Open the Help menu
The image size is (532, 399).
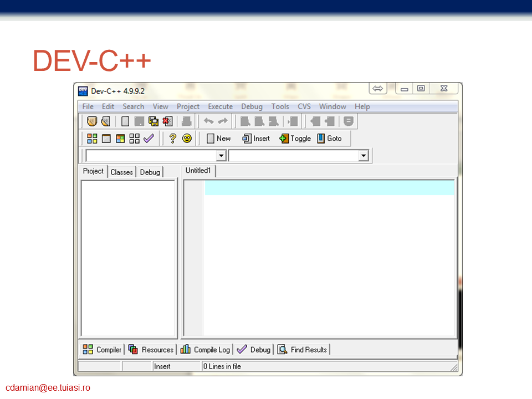[x=362, y=106]
